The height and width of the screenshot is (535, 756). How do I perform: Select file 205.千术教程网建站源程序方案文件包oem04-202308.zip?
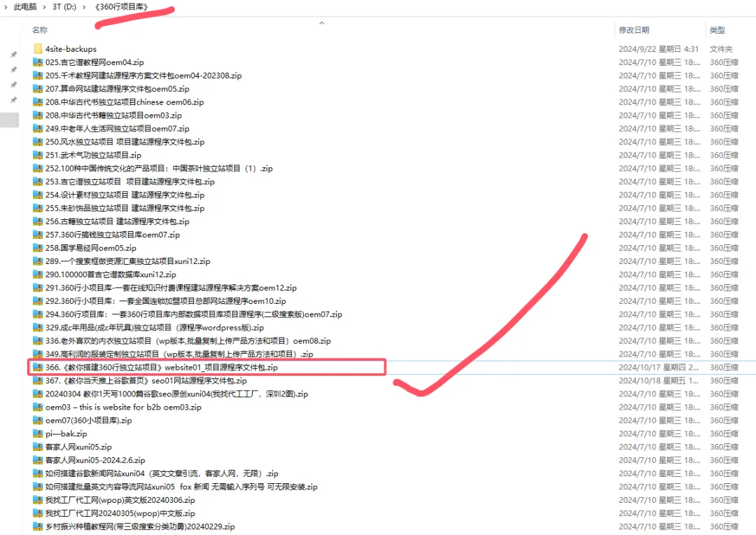point(143,75)
